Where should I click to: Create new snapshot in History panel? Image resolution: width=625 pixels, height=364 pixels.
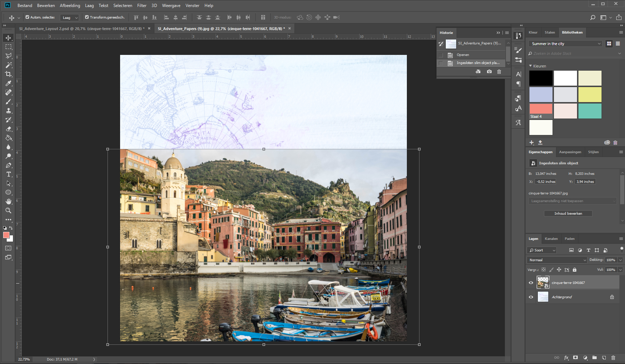click(489, 72)
